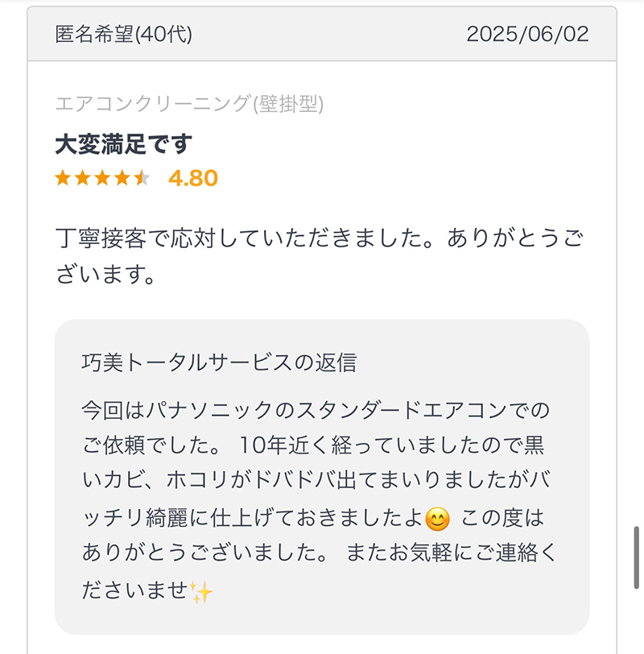Viewport: 644px width, 654px height.
Task: Click the smiling face emoji in reply
Action: coord(437,519)
